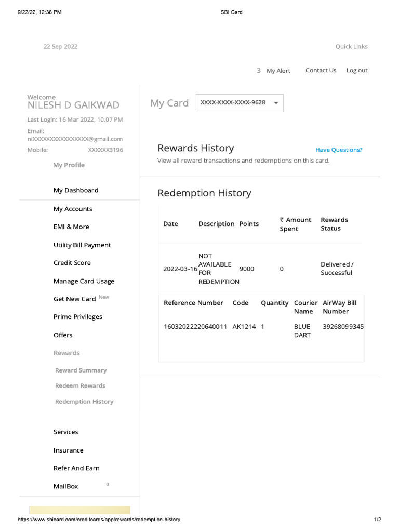
Task: Log out of SBI Card
Action: point(356,70)
